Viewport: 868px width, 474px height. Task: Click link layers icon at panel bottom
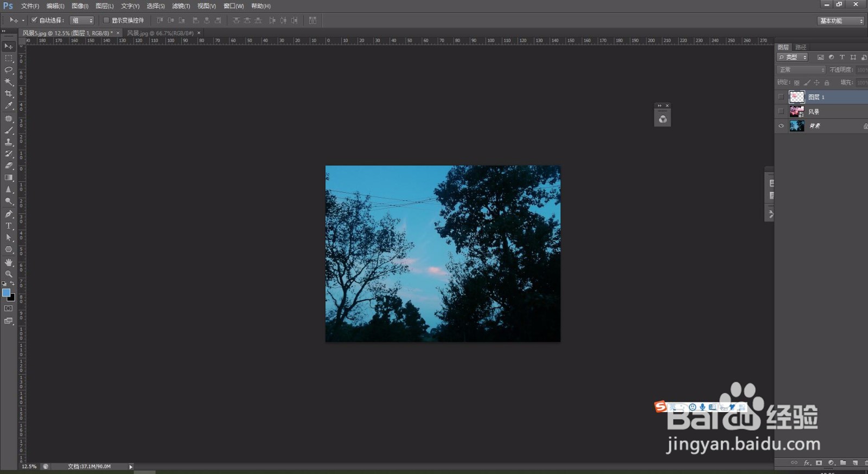(x=794, y=463)
